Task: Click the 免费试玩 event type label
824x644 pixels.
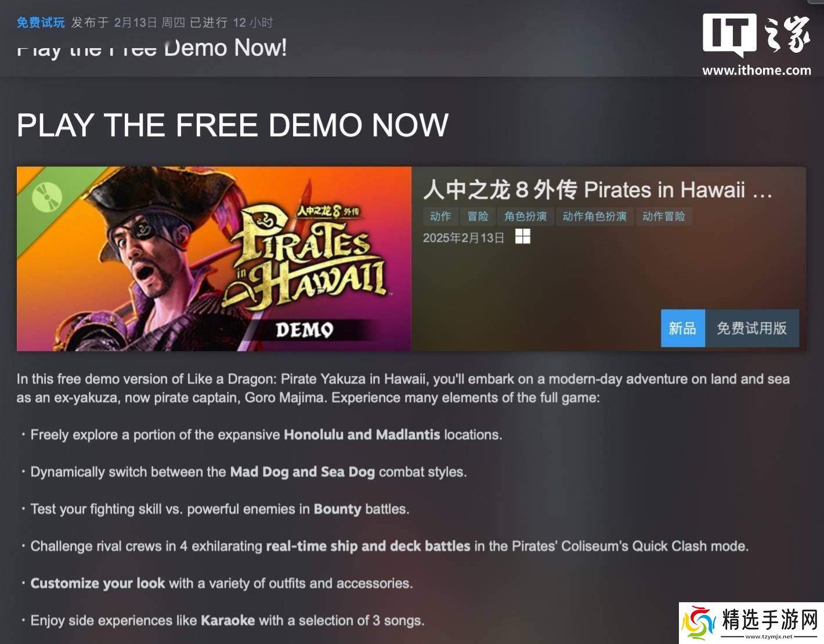Action: click(41, 23)
